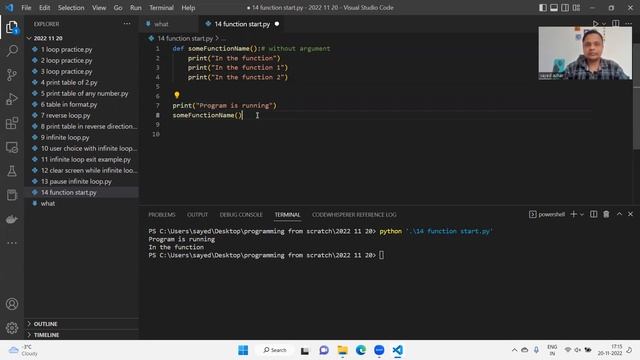Switch to the DEBUG CONSOLE tab

(x=241, y=215)
